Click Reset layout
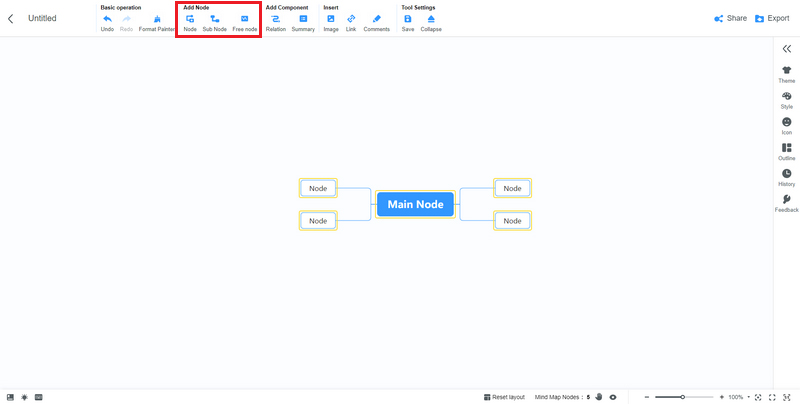Viewport: 800px width, 404px height. click(x=504, y=397)
